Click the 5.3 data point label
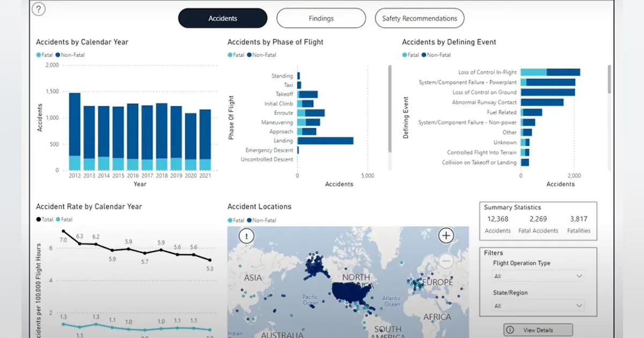644x338 pixels. 210,268
